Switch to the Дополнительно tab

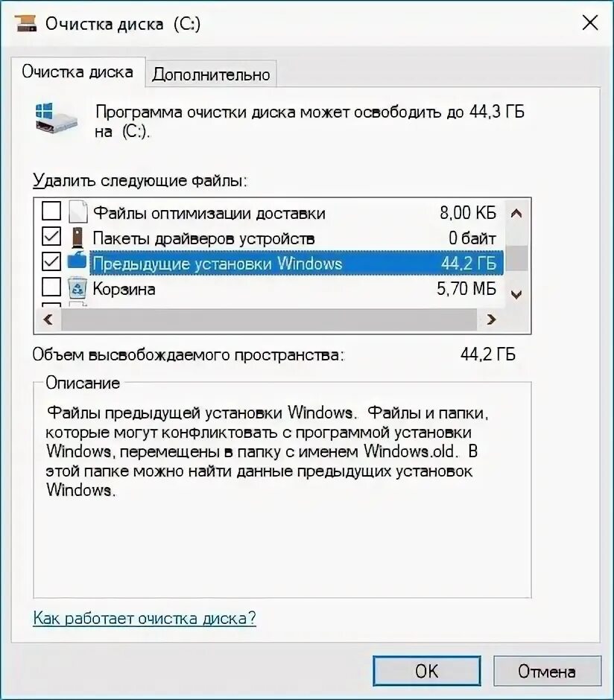pyautogui.click(x=211, y=74)
